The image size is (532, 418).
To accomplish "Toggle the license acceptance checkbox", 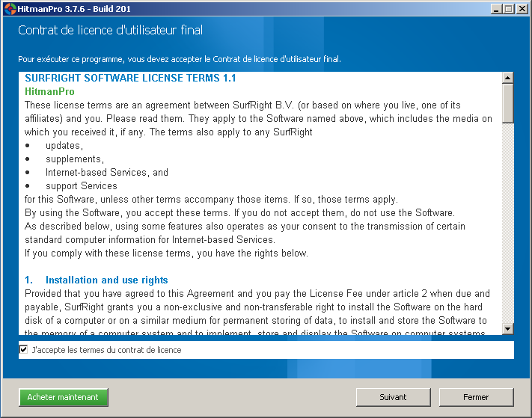I will pos(24,349).
